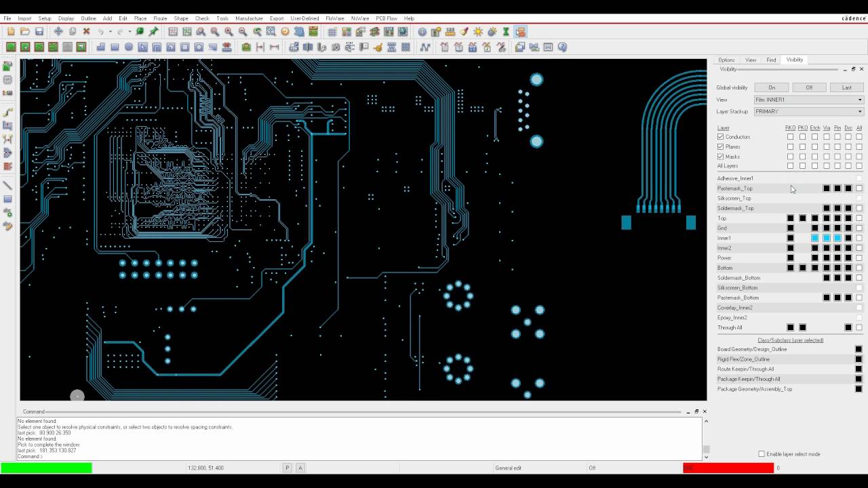Open the Undo history dropdown arrow
This screenshot has height=488, width=868.
(111, 32)
